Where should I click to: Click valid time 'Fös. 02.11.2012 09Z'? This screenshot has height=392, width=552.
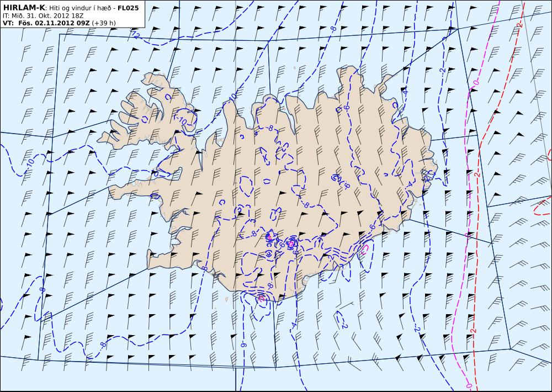(54, 23)
